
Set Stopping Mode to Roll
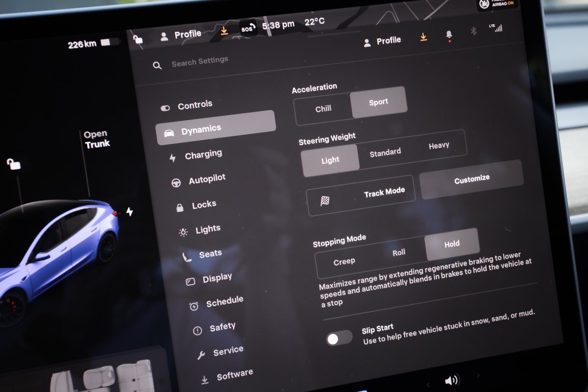coord(399,253)
